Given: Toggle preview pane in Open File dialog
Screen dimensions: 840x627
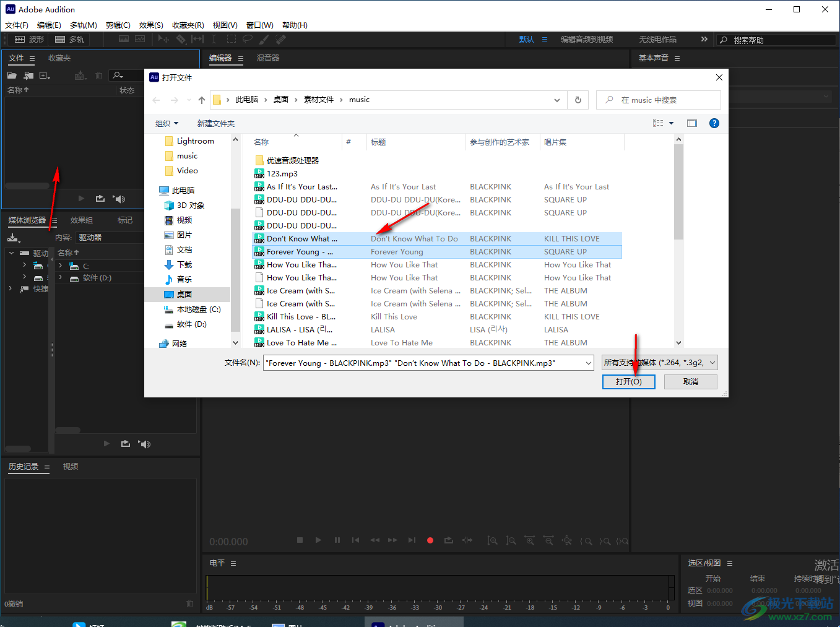Looking at the screenshot, I should pos(692,123).
